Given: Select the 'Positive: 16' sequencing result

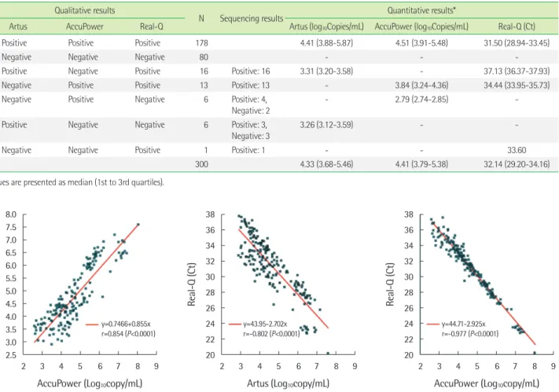Looking at the screenshot, I should (x=251, y=71).
